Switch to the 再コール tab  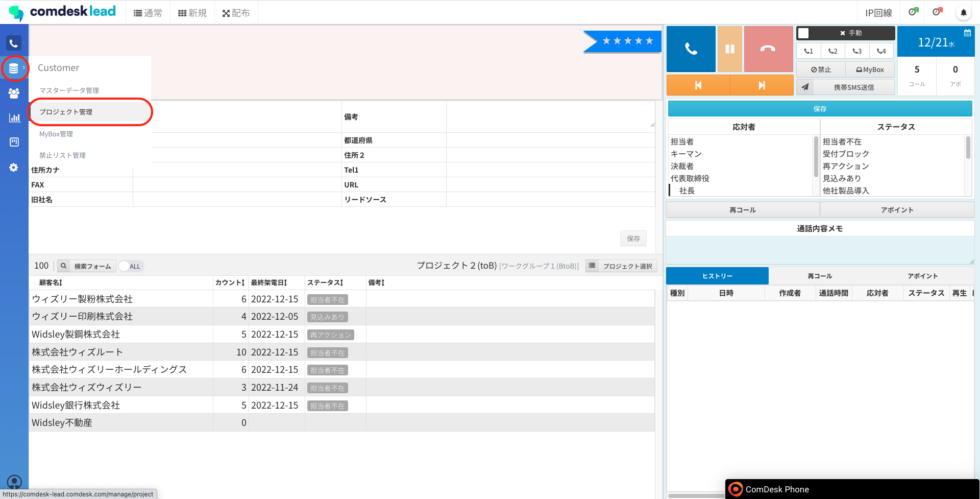[819, 276]
